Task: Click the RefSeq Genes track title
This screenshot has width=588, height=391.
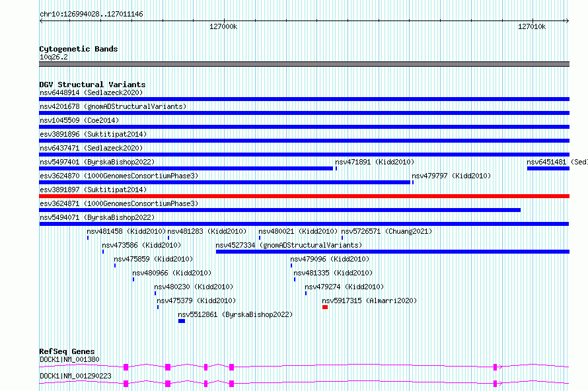Action: click(x=67, y=351)
